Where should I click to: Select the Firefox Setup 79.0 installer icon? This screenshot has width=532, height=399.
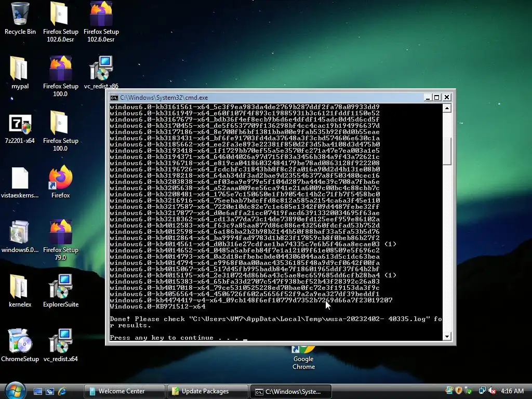click(60, 240)
